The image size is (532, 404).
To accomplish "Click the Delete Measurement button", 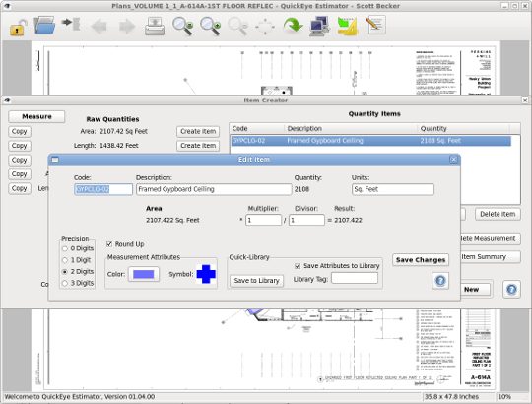I will click(x=491, y=238).
